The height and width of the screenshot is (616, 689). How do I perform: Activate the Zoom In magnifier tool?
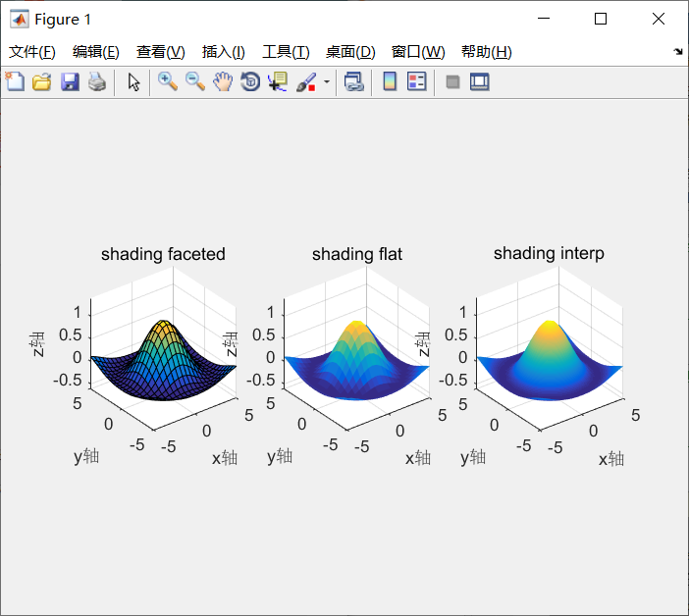[x=168, y=82]
